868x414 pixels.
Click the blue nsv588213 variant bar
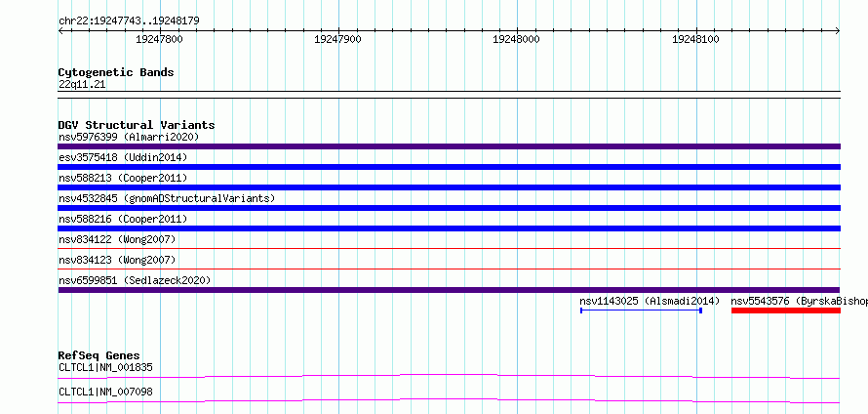coord(449,187)
